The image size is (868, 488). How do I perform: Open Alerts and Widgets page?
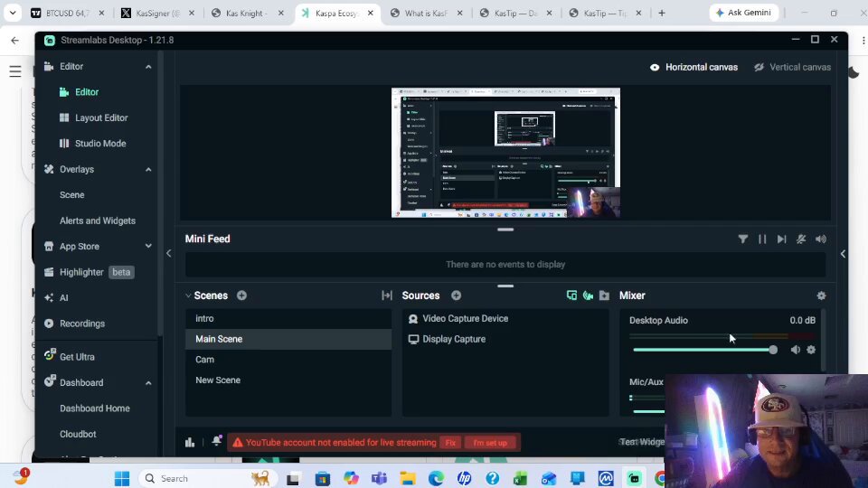tap(98, 221)
